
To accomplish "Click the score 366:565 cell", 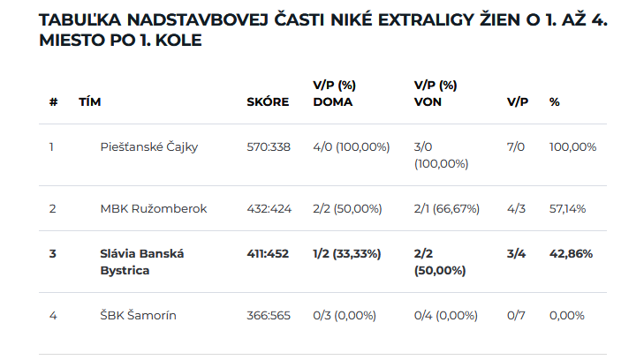I will [269, 315].
